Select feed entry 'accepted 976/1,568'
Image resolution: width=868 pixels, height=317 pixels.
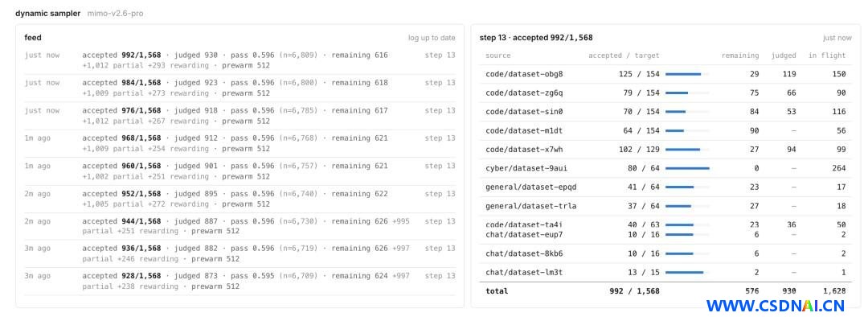pos(240,116)
